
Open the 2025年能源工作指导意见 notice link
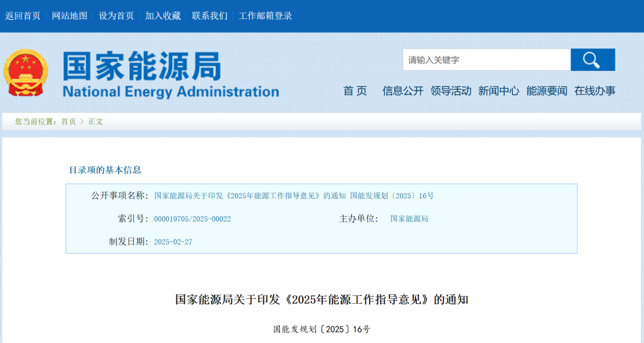pyautogui.click(x=293, y=195)
